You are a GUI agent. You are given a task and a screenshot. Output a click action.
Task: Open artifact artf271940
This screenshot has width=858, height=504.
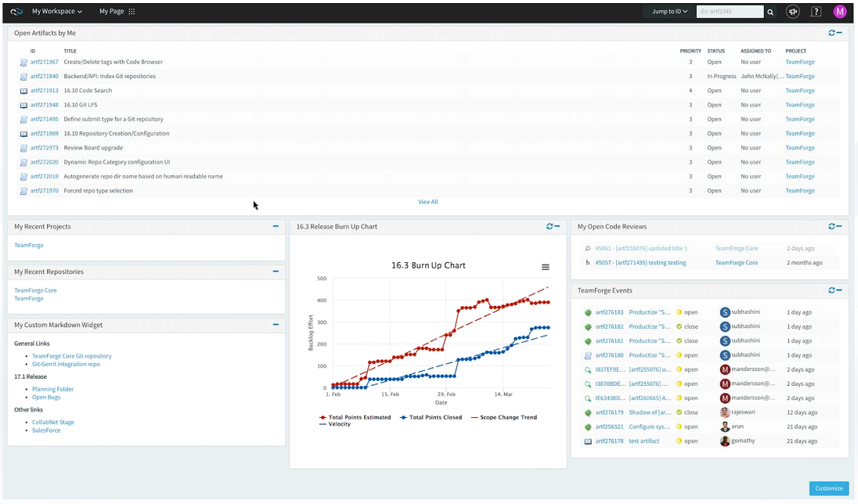pos(45,76)
